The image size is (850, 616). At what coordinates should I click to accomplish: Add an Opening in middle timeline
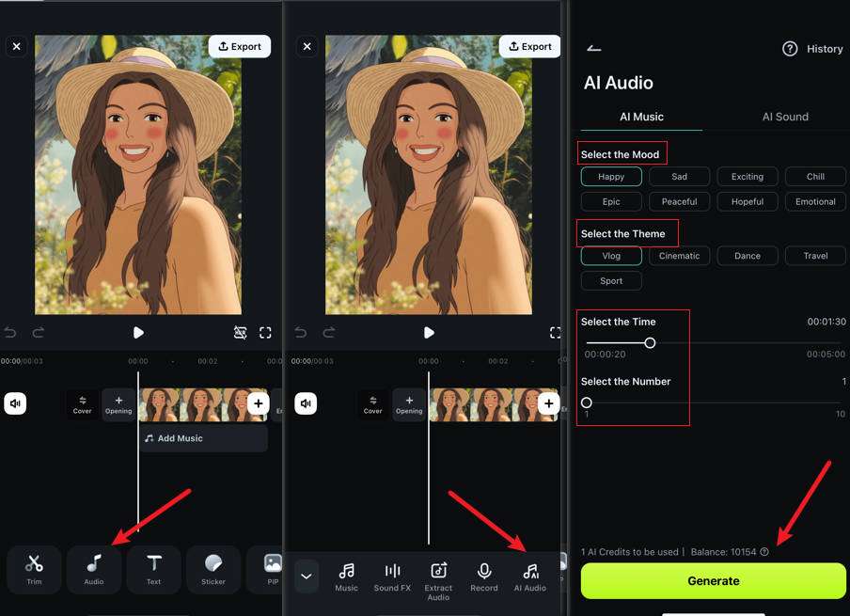[x=409, y=404]
